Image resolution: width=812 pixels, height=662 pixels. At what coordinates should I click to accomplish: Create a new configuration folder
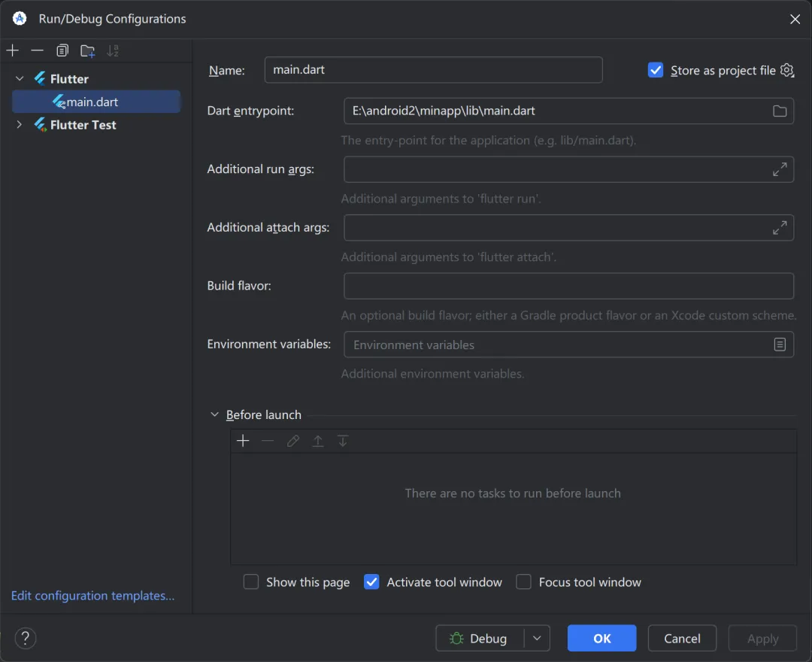pyautogui.click(x=88, y=51)
